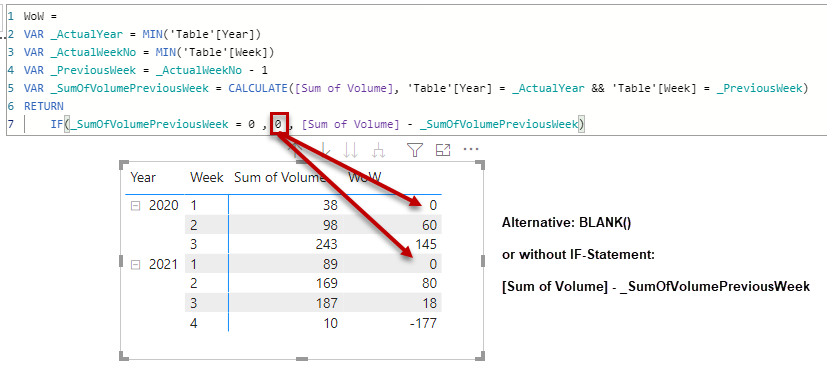Turn on drill down single arrow

[324, 151]
